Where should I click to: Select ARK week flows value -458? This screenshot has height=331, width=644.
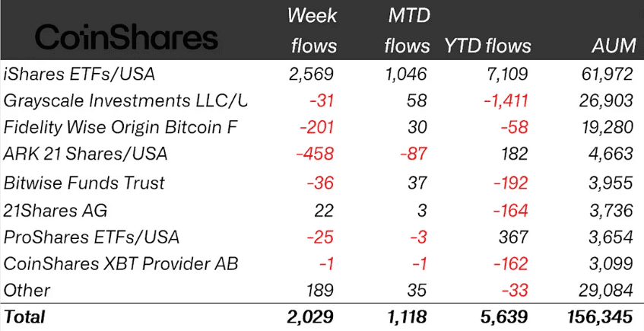[315, 154]
